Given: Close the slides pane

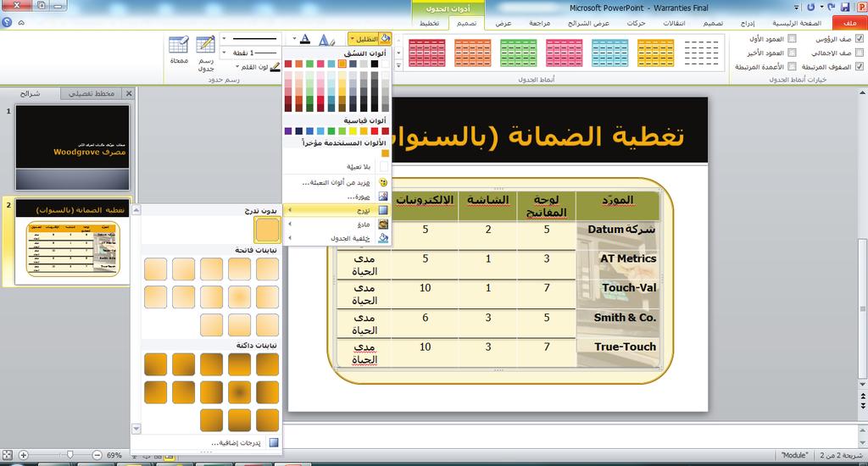Looking at the screenshot, I should (129, 93).
